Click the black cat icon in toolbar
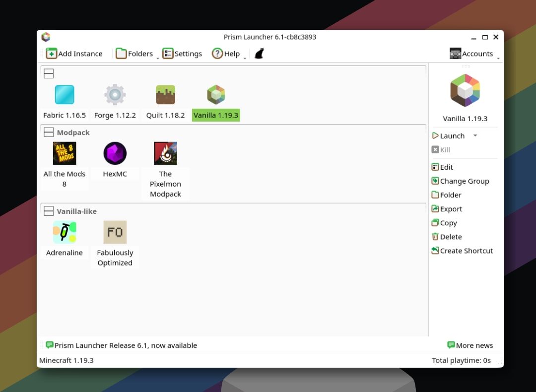The width and height of the screenshot is (536, 392). click(x=260, y=53)
